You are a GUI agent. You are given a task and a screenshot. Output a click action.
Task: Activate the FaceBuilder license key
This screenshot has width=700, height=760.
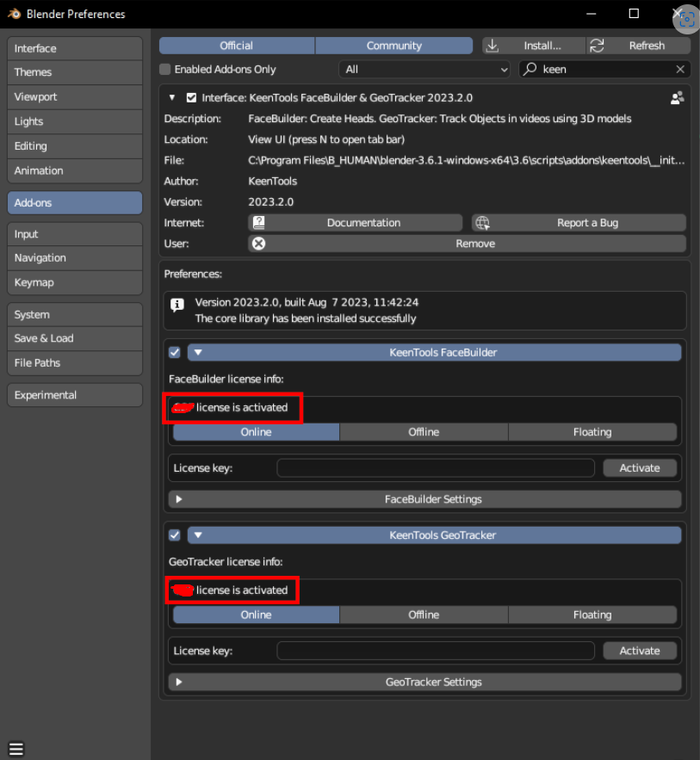tap(640, 467)
